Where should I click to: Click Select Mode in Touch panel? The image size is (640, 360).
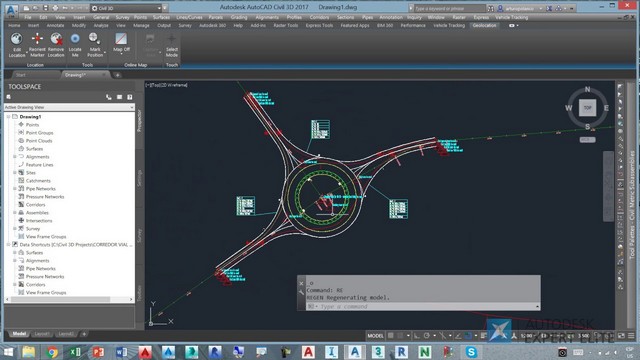pyautogui.click(x=172, y=45)
